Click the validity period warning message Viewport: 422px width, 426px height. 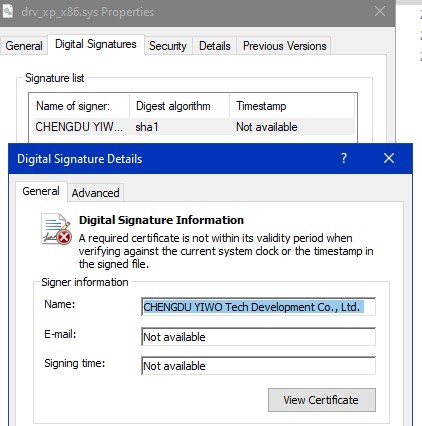(226, 251)
